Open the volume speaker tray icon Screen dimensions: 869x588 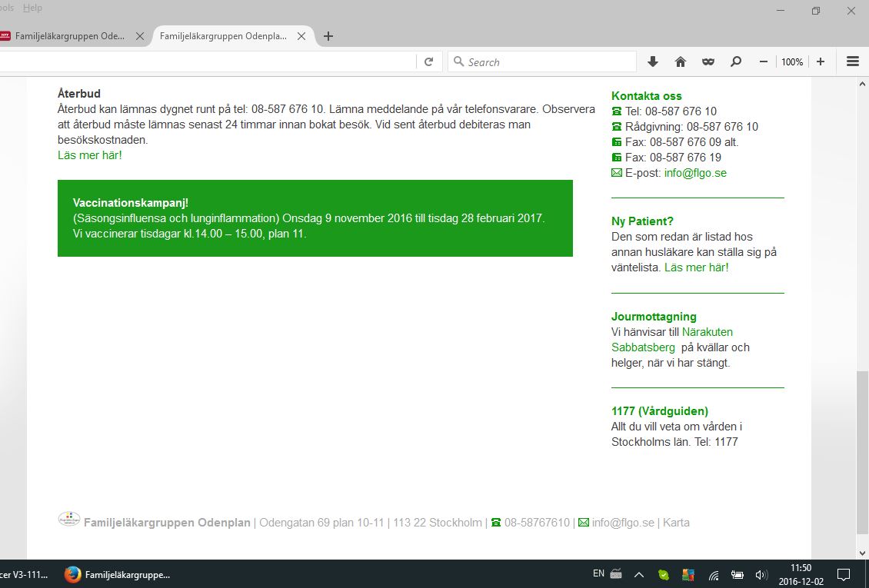(761, 575)
